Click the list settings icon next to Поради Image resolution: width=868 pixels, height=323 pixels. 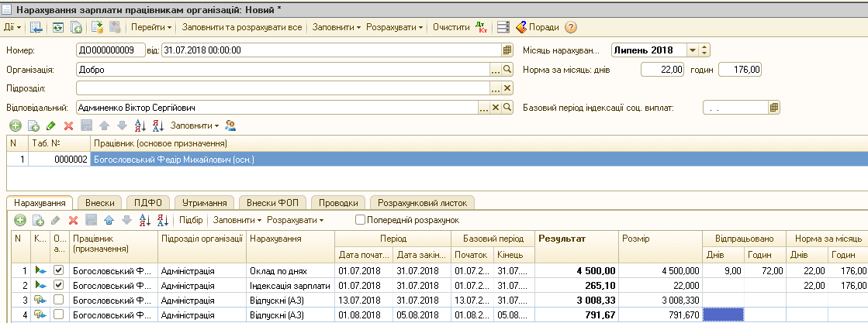(503, 27)
